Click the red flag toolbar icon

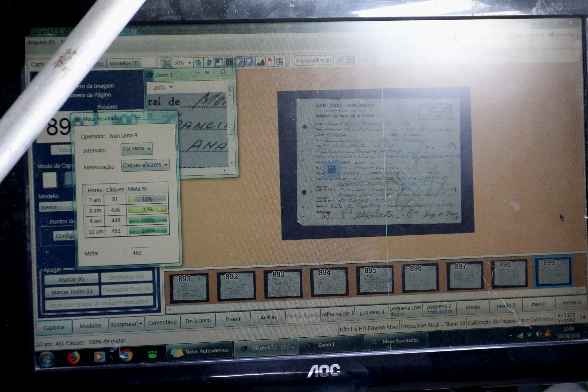tap(270, 61)
